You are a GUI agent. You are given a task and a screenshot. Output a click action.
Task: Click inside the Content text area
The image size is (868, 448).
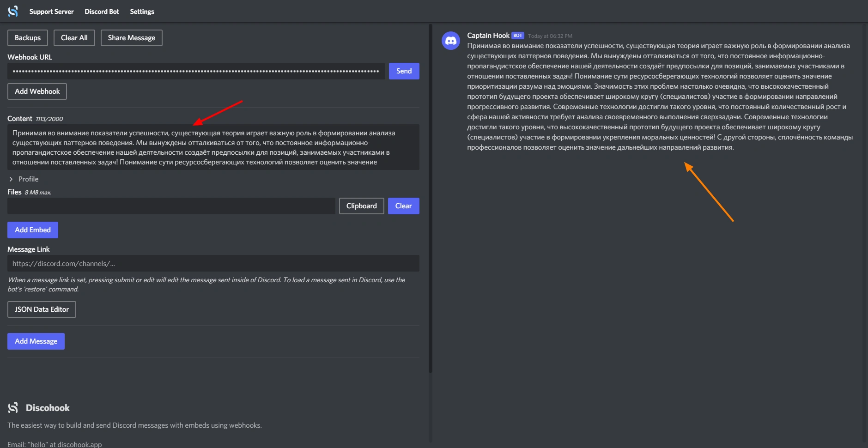[x=213, y=147]
